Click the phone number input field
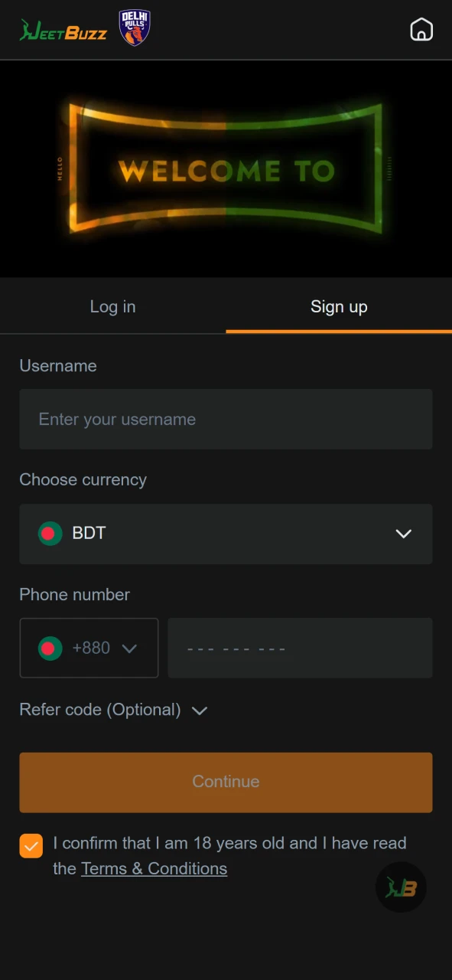Screen dimensions: 452x980 (x=300, y=648)
